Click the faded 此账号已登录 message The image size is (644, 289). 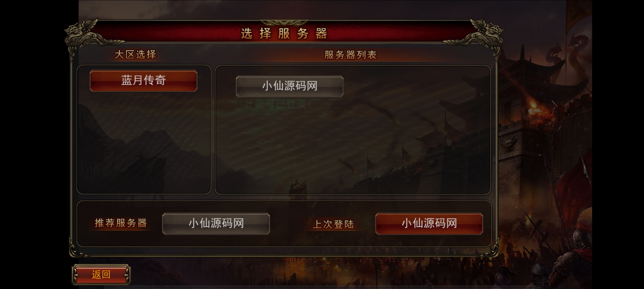(x=278, y=104)
